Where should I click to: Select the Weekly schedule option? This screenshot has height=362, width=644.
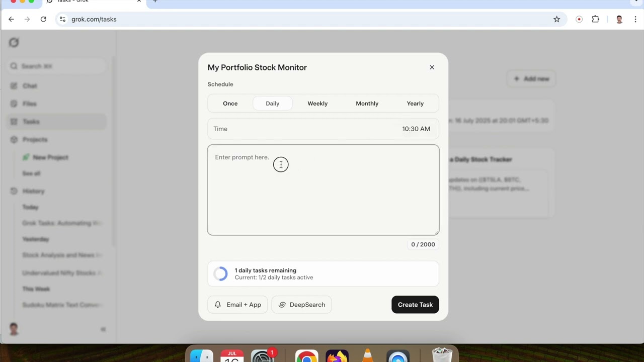(x=317, y=104)
